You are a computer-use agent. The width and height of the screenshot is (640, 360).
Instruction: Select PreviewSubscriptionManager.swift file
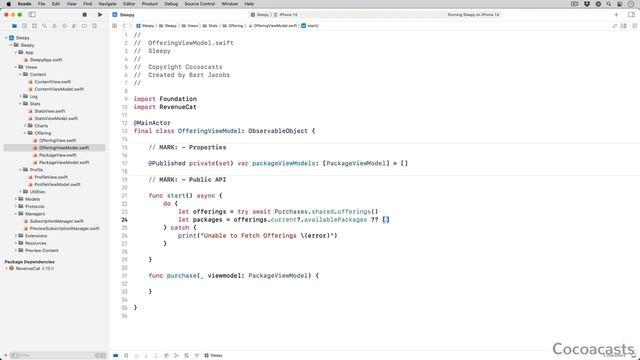click(x=64, y=228)
